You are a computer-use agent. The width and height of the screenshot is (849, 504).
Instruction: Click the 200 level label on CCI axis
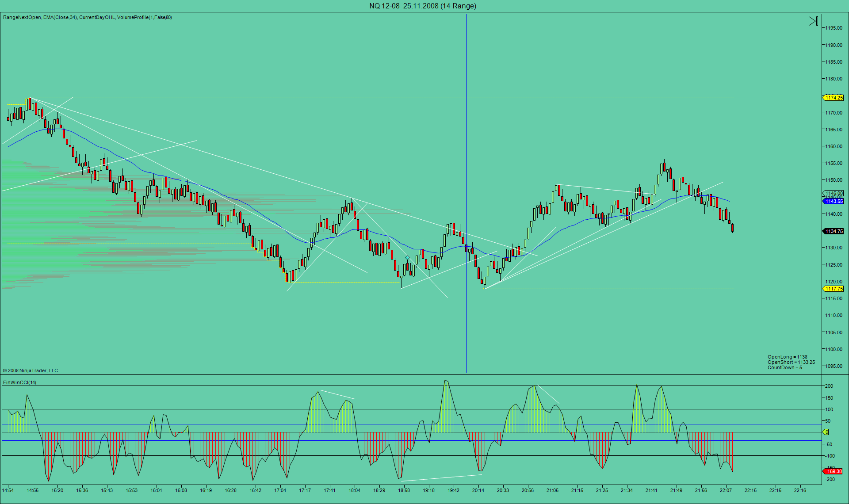[829, 386]
